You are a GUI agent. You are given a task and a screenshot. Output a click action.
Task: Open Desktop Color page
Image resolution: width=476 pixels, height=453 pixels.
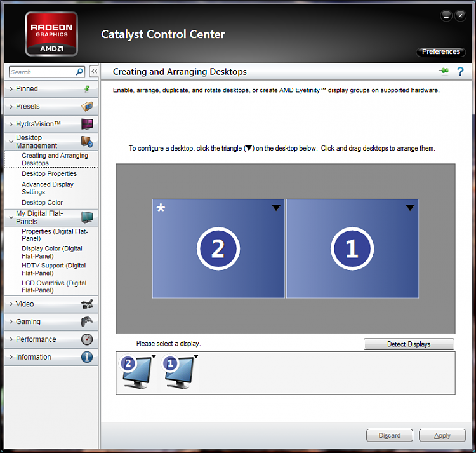point(42,202)
